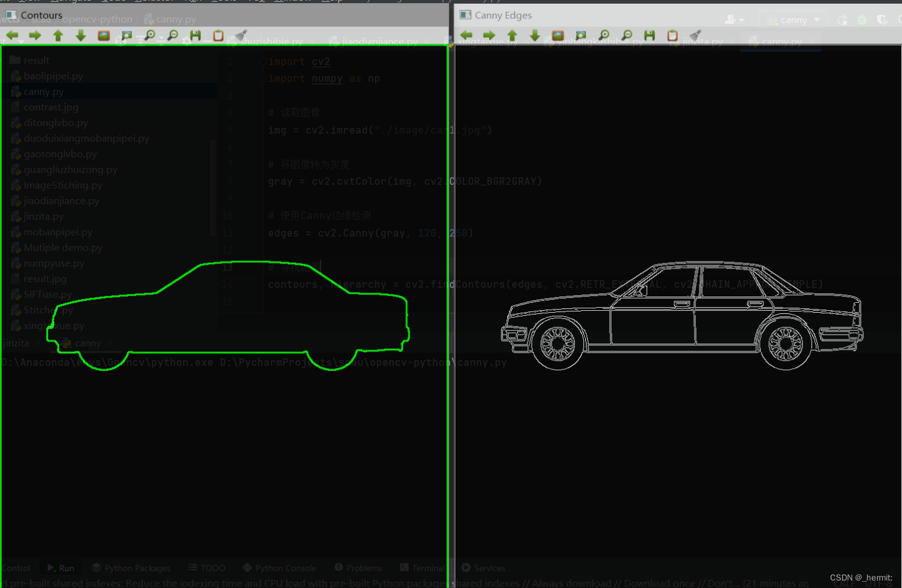Pan up arrow in Contours window

(x=58, y=36)
